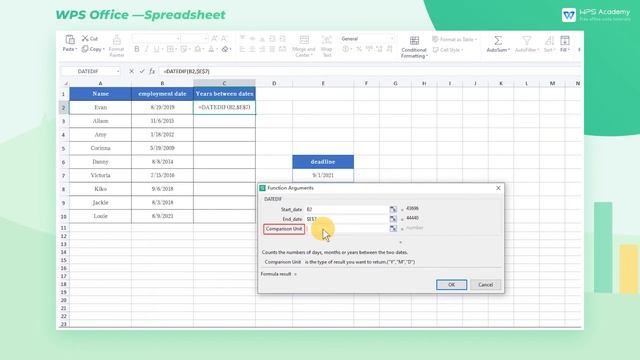Viewport: 640px width, 360px height.
Task: Click range selector icon beside End_date
Action: [393, 219]
